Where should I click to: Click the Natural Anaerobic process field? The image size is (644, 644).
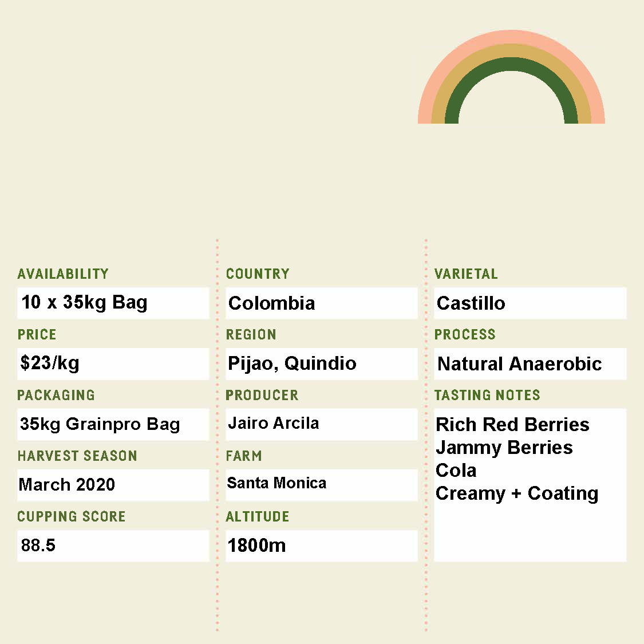tap(530, 364)
